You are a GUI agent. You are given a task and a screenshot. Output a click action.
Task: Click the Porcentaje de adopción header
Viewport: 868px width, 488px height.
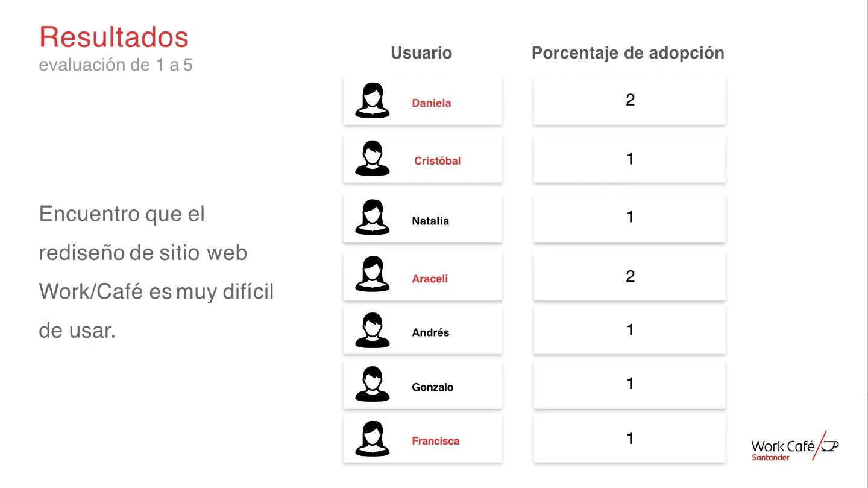pos(627,53)
